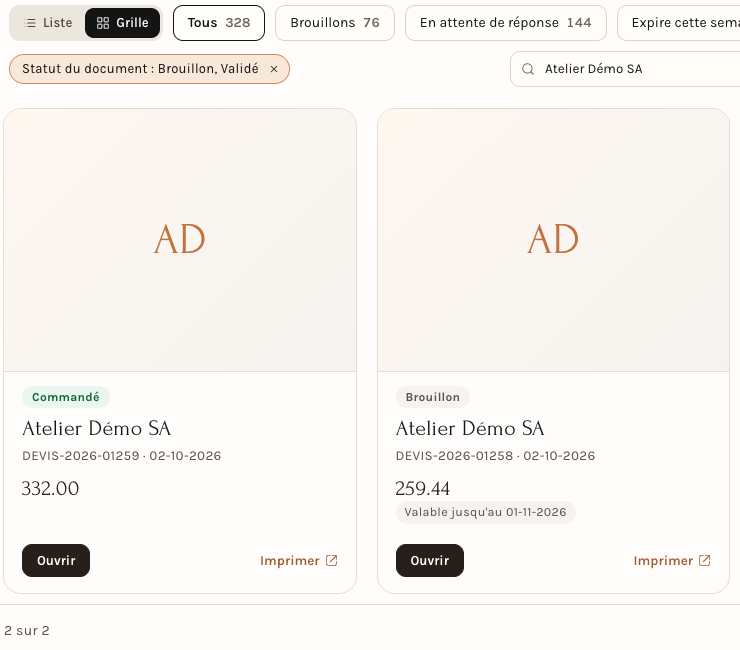Viewport: 740px width, 650px height.
Task: Switch to Grille view
Action: click(x=122, y=23)
